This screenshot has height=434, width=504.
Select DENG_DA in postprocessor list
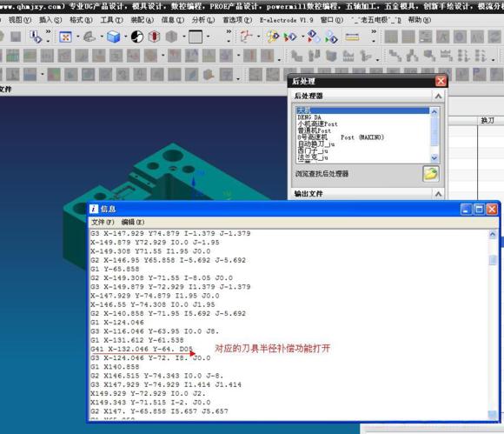[309, 117]
